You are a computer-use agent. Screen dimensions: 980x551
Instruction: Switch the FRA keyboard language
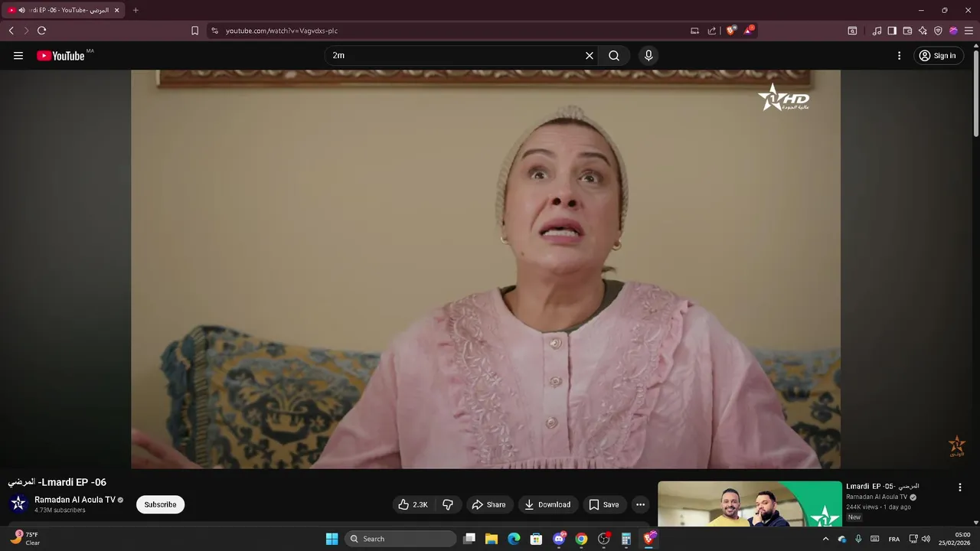click(x=894, y=539)
